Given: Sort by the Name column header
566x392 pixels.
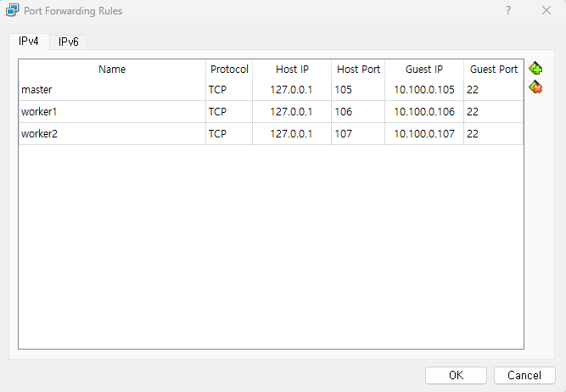Looking at the screenshot, I should coord(112,70).
